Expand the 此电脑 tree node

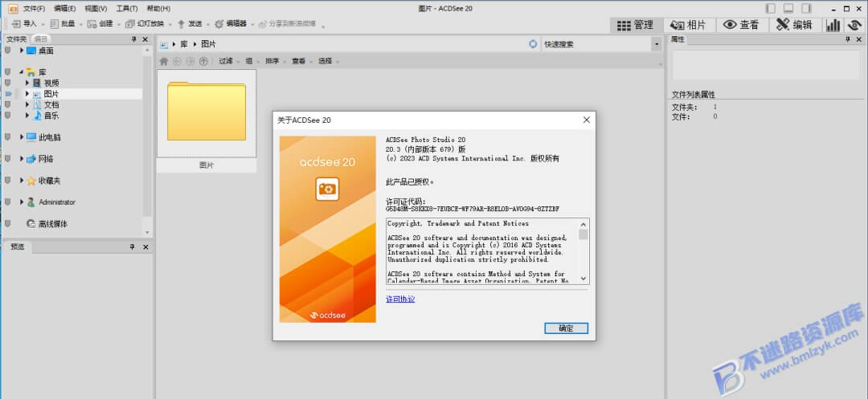click(x=22, y=137)
